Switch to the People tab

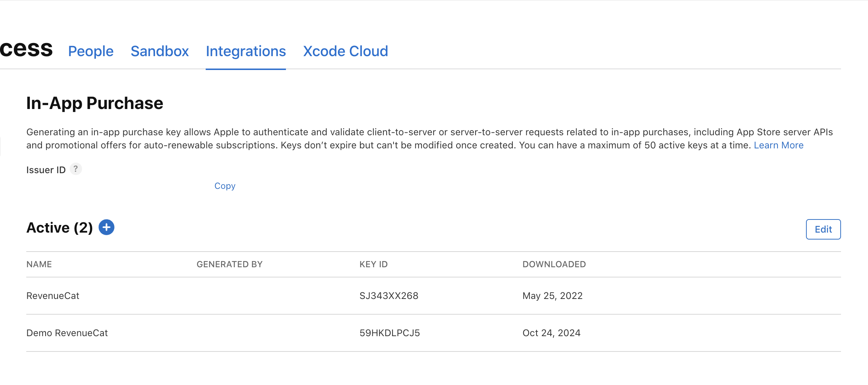click(91, 51)
